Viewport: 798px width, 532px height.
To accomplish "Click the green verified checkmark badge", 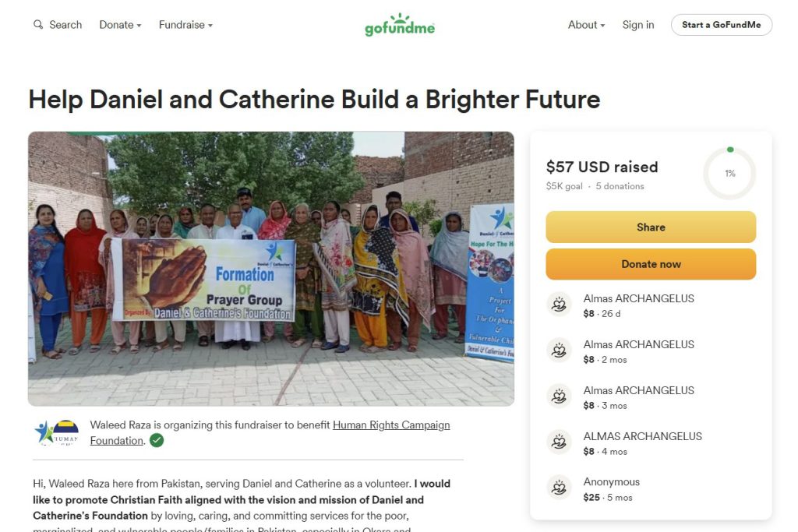I will [x=157, y=441].
